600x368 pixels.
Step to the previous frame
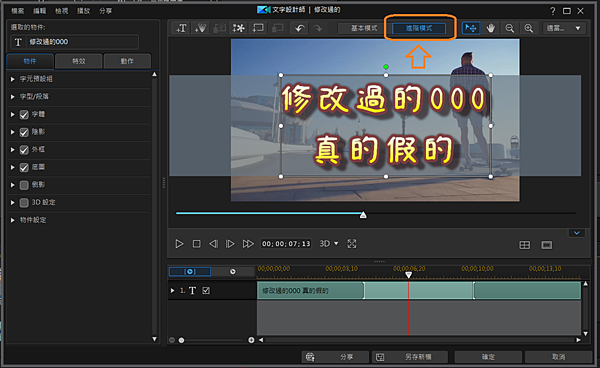coord(214,244)
